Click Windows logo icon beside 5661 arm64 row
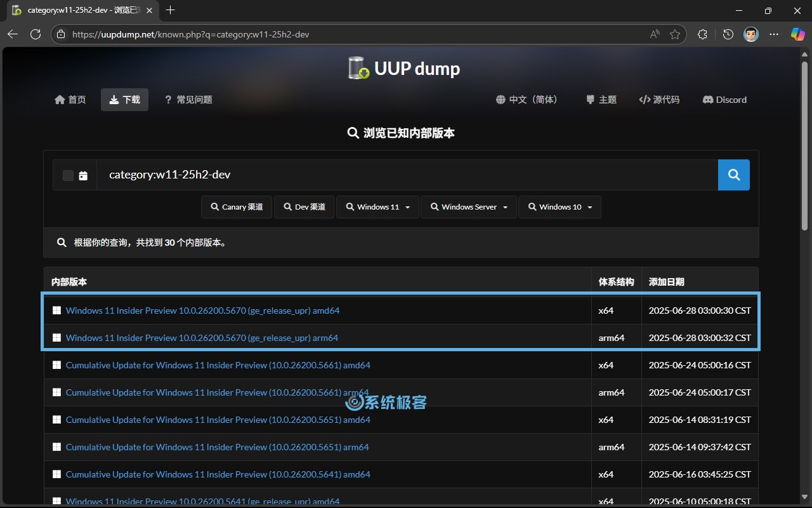 56,392
